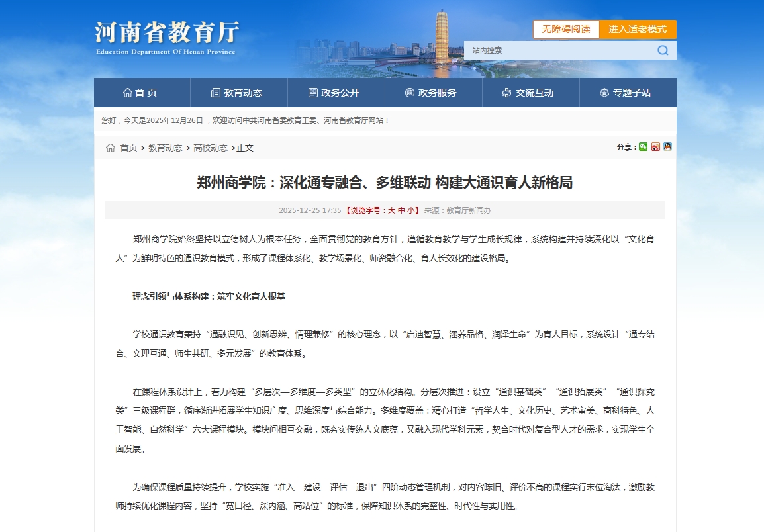Click the search magnifier icon

(663, 50)
